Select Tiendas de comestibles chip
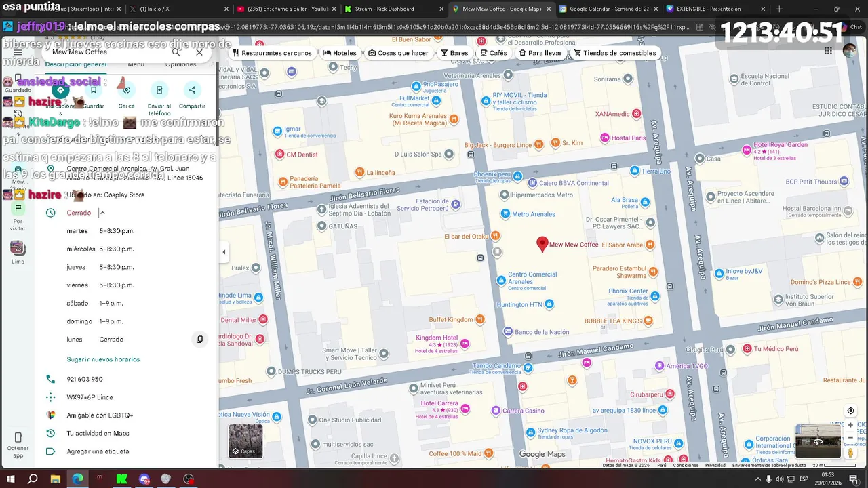 tap(615, 53)
